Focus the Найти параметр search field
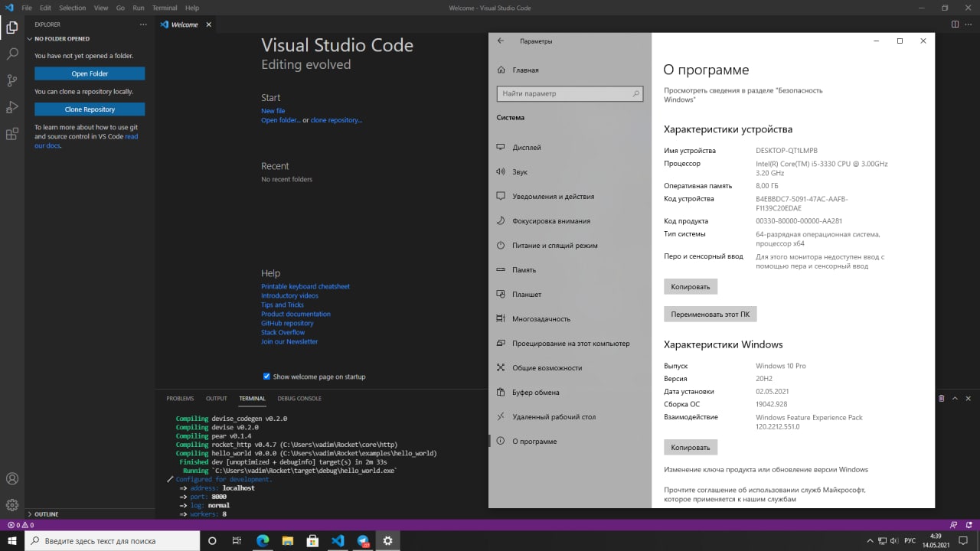980x551 pixels. tap(570, 93)
